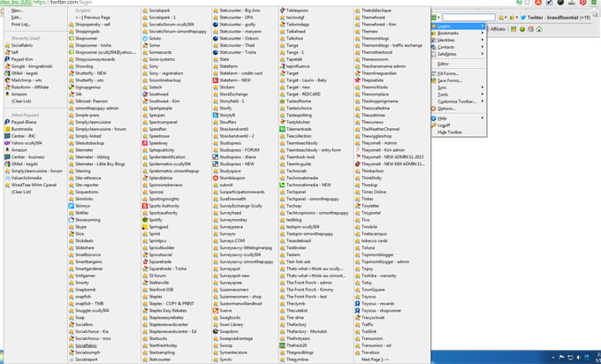Click the Skorarunning login icon

72,220
